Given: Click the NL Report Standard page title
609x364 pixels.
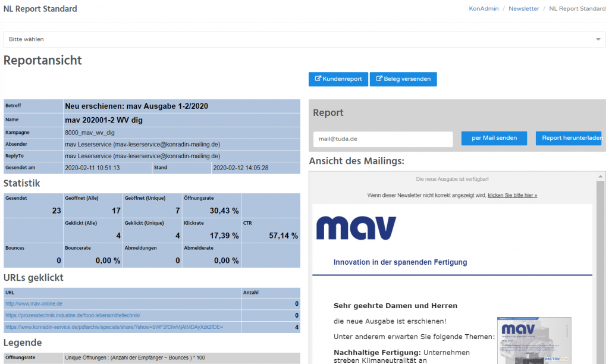Looking at the screenshot, I should point(40,9).
